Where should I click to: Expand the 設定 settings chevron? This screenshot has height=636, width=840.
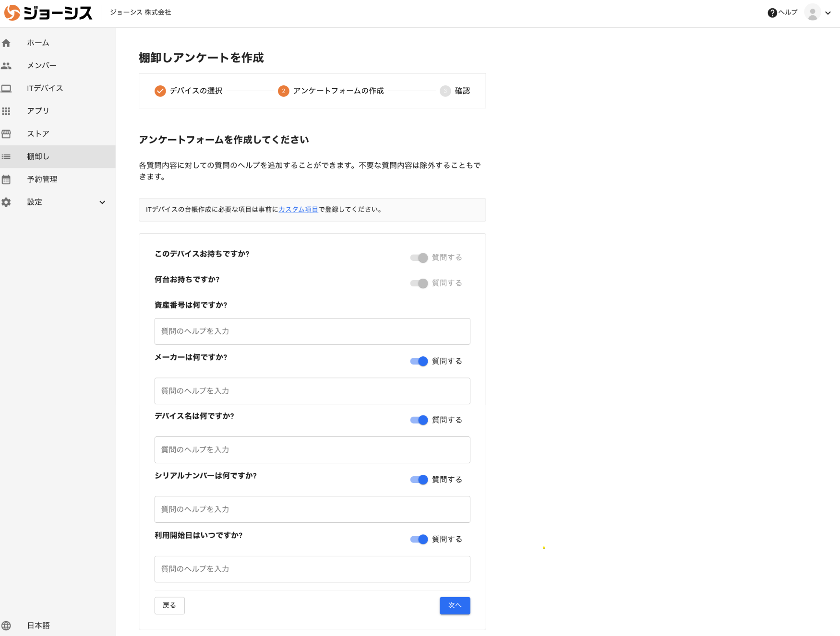[102, 202]
